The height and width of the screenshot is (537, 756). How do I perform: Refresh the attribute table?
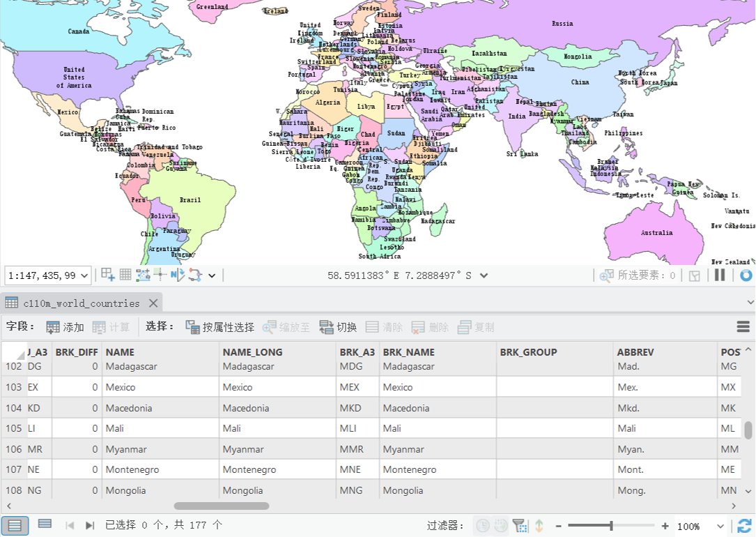point(744,525)
